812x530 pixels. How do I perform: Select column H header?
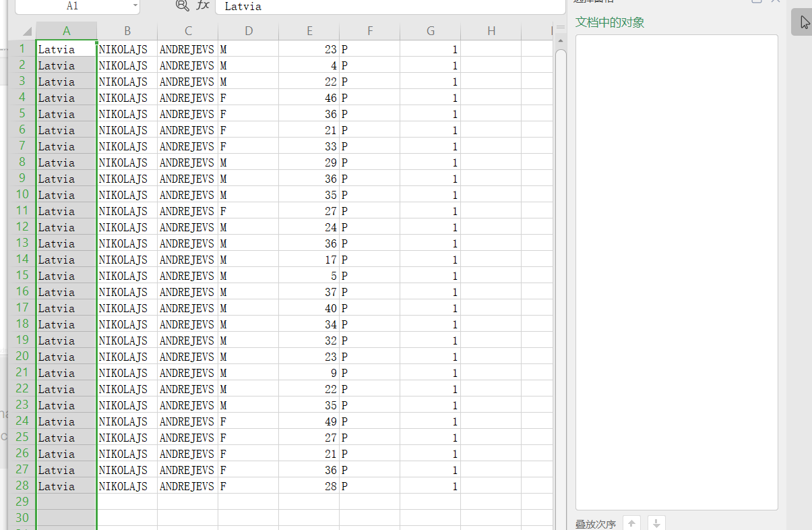491,31
